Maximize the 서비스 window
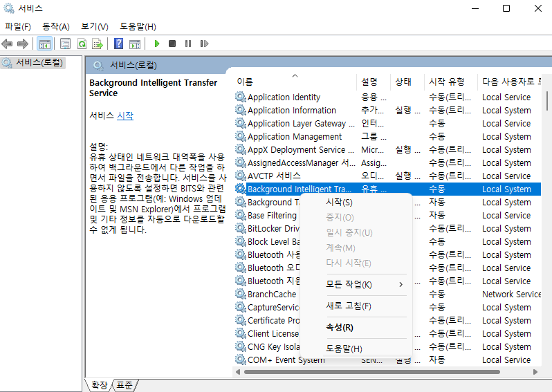This screenshot has width=552, height=392. [506, 8]
